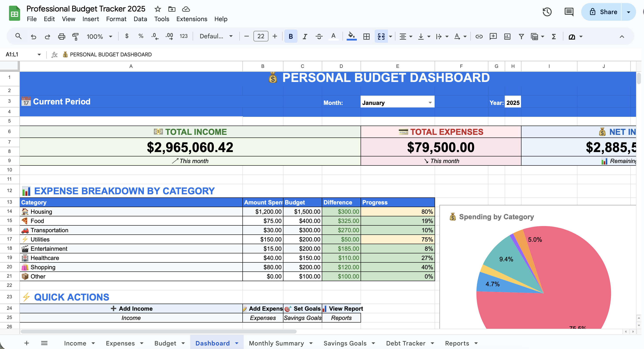Open the Data menu

pos(140,19)
